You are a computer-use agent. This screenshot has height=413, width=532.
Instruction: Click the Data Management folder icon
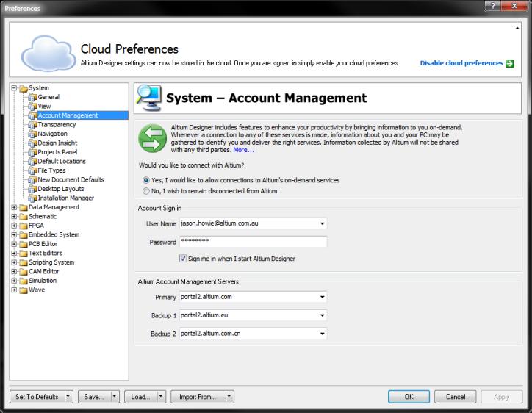tap(24, 207)
